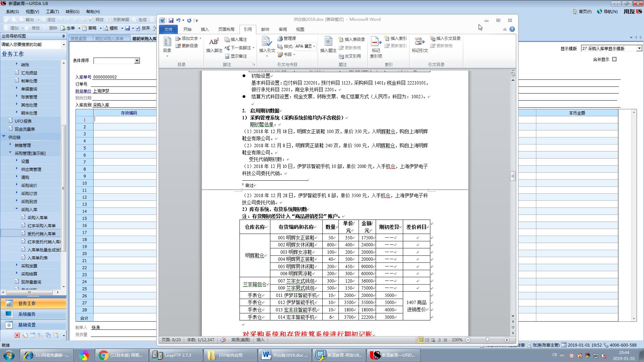The height and width of the screenshot is (362, 644).
Task: Enable the 合并显示 checkbox
Action: tap(614, 59)
